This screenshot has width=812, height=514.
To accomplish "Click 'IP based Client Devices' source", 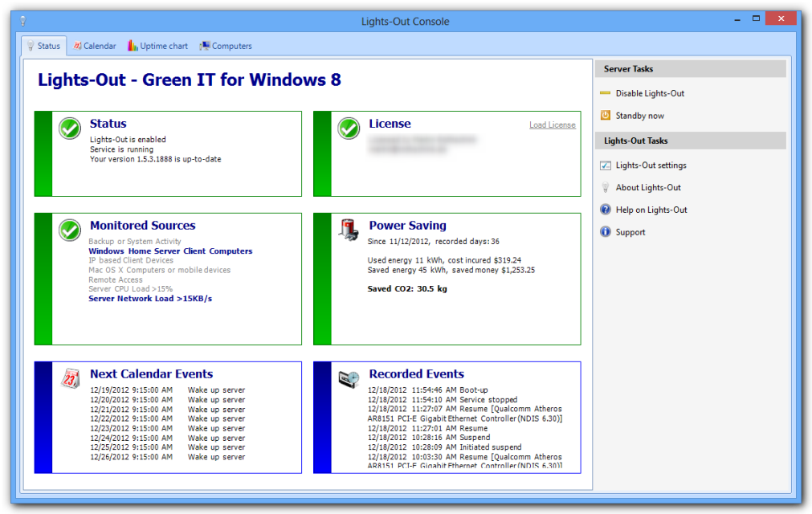I will coord(130,260).
